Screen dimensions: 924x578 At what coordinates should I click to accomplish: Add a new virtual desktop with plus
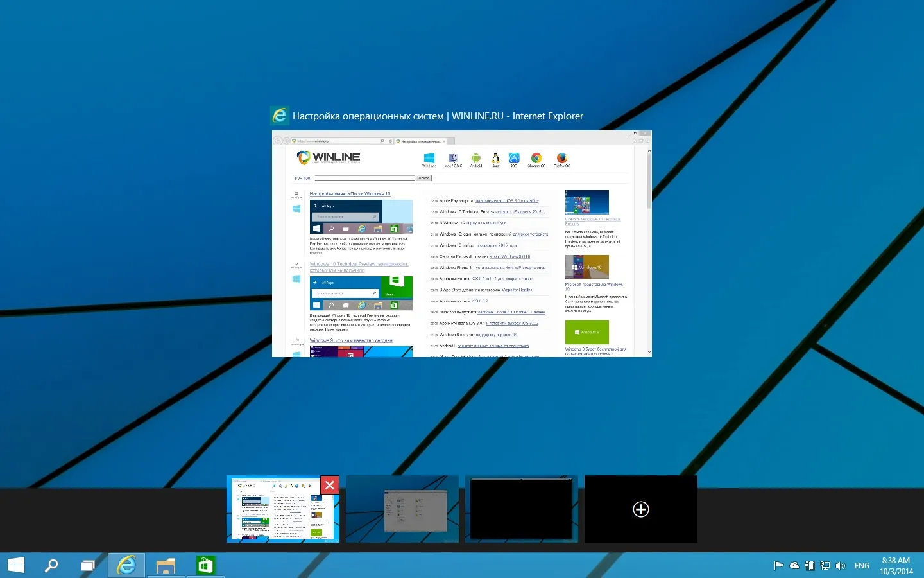(641, 509)
